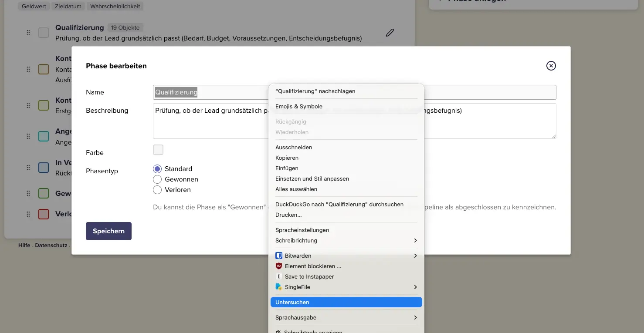Image resolution: width=644 pixels, height=333 pixels.
Task: Click the uBlock Element blockieren icon
Action: point(279,266)
